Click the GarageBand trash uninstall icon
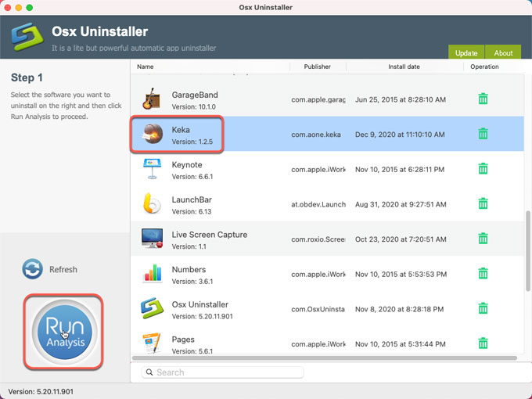This screenshot has width=532, height=399. [483, 99]
